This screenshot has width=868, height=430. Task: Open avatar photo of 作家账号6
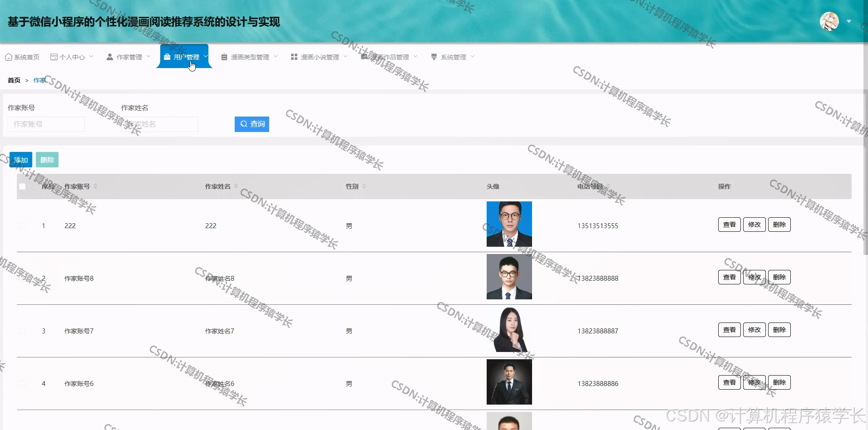click(x=509, y=382)
